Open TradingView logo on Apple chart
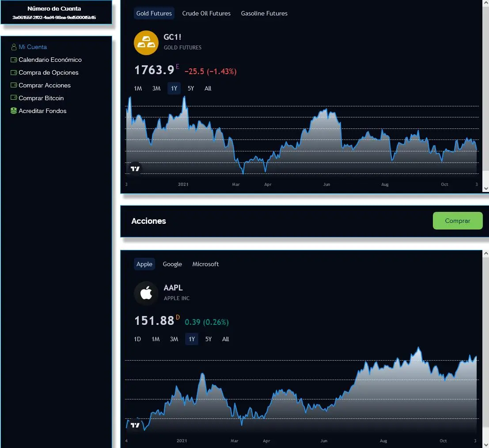 coord(135,425)
